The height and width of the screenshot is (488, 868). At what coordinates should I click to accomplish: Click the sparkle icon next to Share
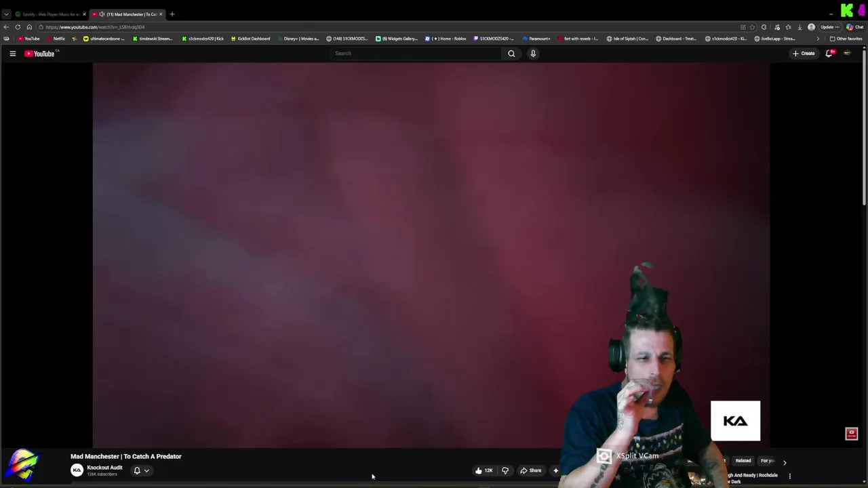pos(555,470)
